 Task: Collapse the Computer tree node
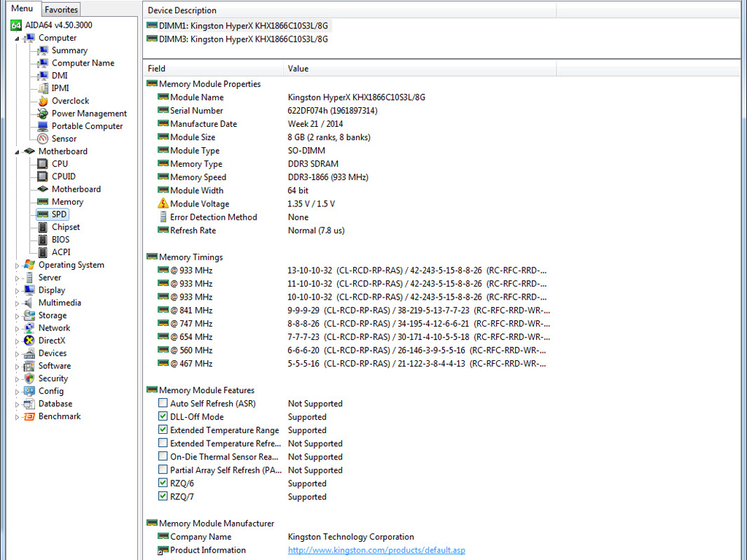[18, 39]
